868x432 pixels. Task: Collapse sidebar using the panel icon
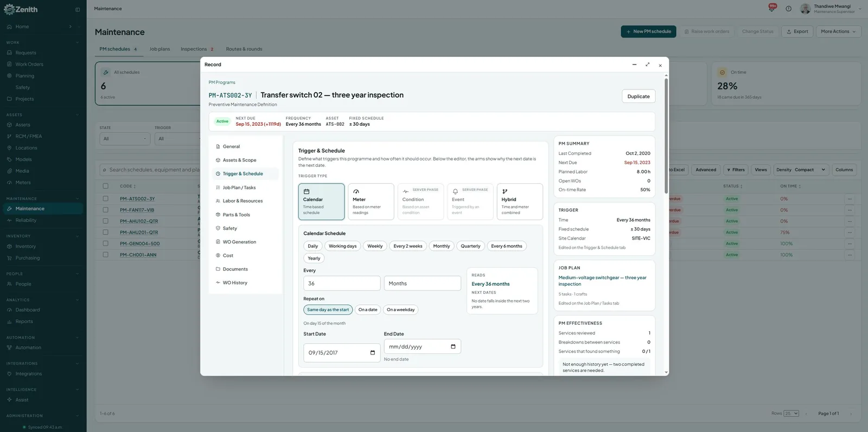pos(78,9)
